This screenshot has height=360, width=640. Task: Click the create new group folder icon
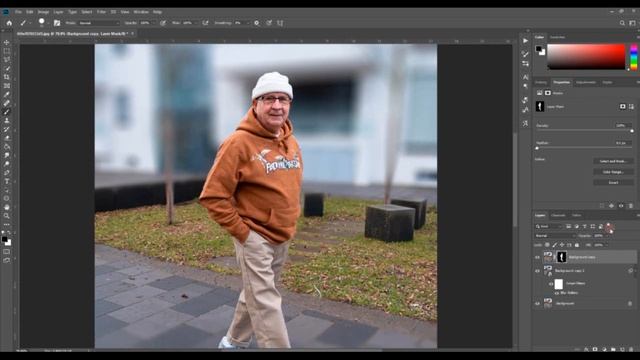tap(613, 349)
